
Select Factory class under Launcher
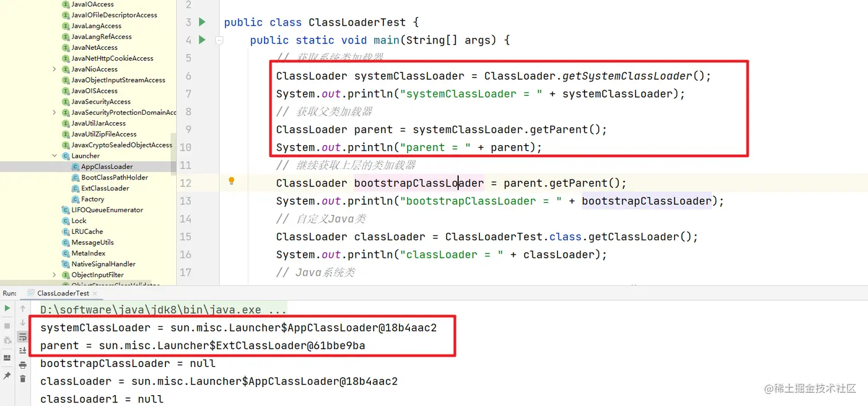(x=92, y=200)
